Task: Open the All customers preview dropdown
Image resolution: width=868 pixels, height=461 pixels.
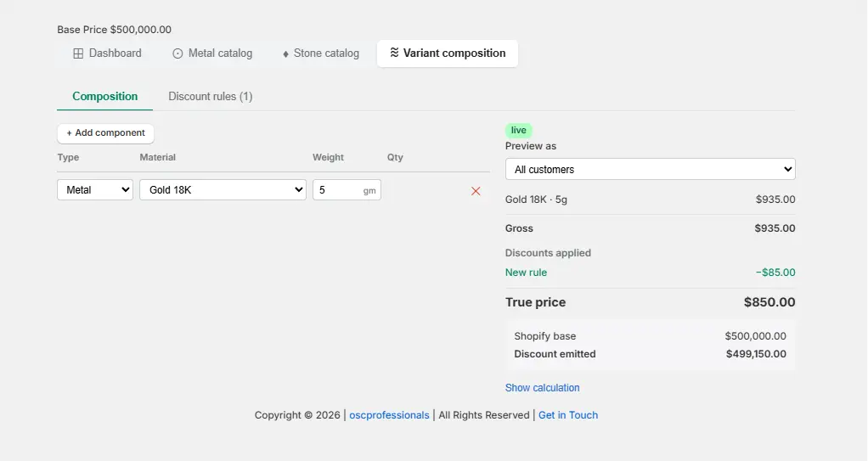Action: pyautogui.click(x=651, y=169)
